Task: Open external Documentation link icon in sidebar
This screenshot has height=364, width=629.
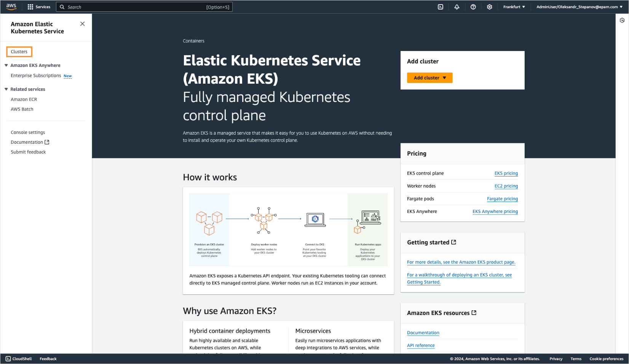Action: 47,142
